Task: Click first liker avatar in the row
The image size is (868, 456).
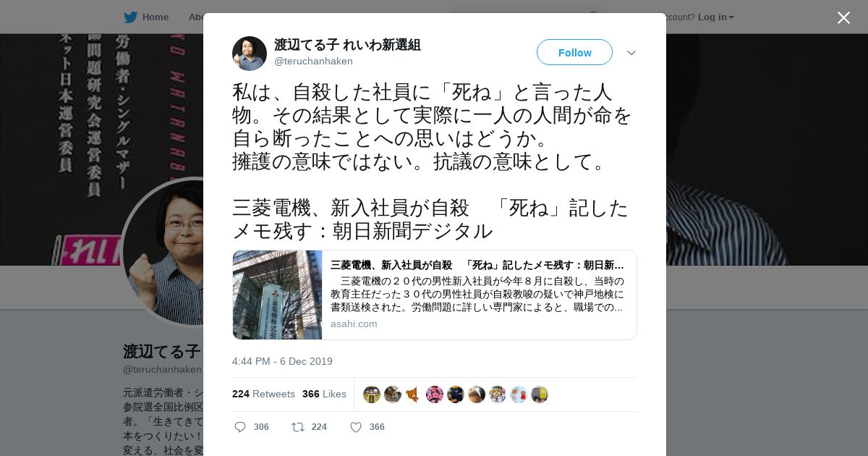Action: pyautogui.click(x=372, y=394)
